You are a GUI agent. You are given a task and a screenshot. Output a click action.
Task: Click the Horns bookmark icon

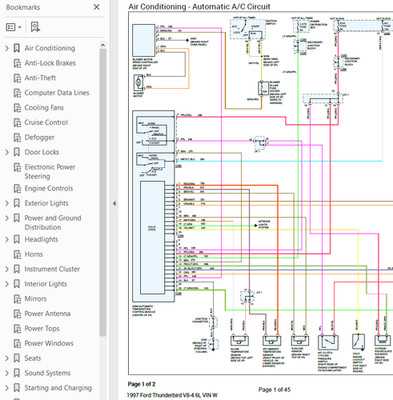[x=17, y=254]
